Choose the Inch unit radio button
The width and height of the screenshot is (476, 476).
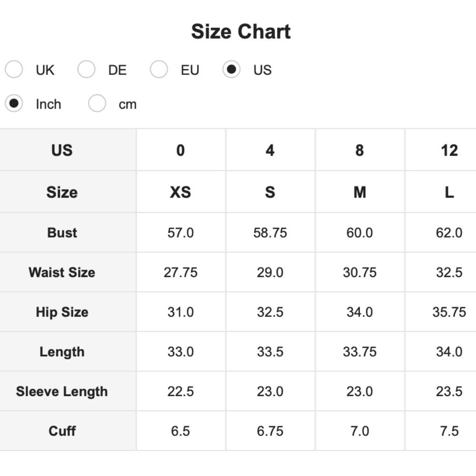pos(14,103)
